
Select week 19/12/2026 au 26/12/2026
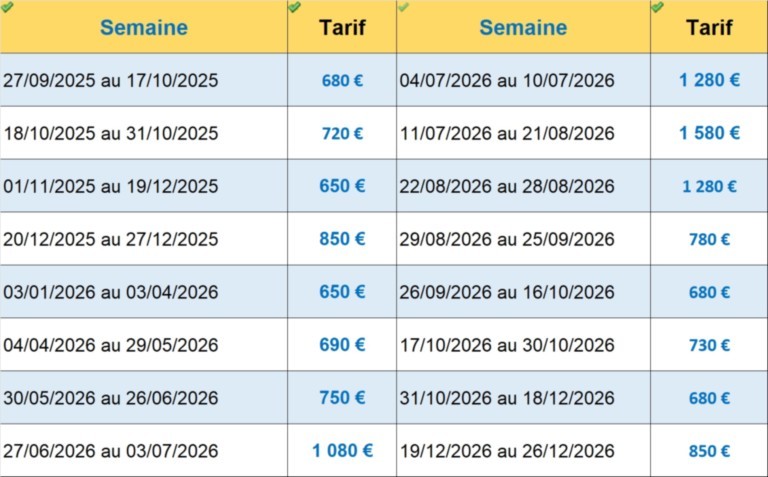coord(507,451)
